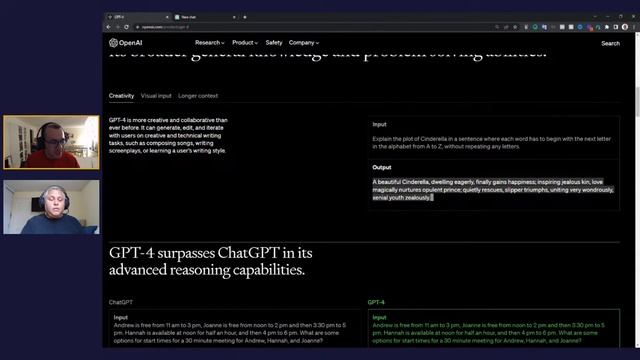Click the browser forward arrow
The image size is (640, 360).
(x=118, y=27)
